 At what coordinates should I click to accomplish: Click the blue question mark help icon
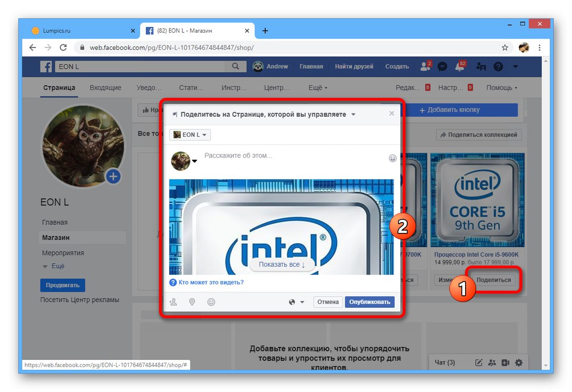tap(173, 282)
